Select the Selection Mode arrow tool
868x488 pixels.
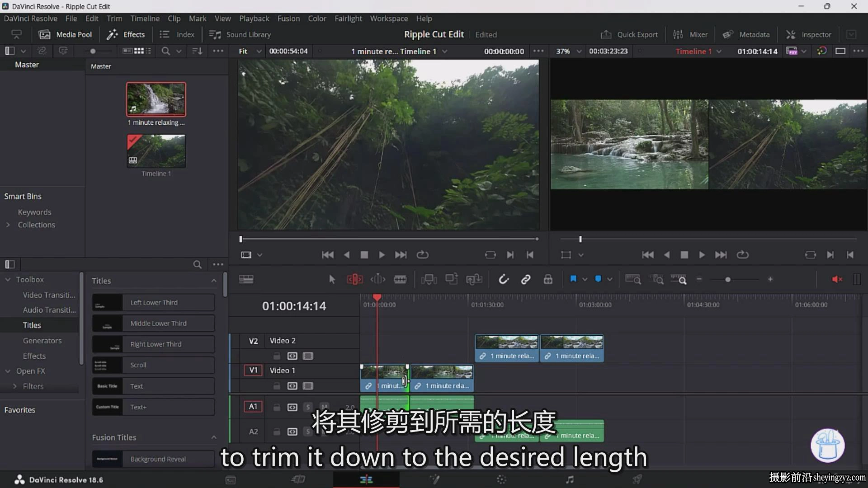[332, 280]
